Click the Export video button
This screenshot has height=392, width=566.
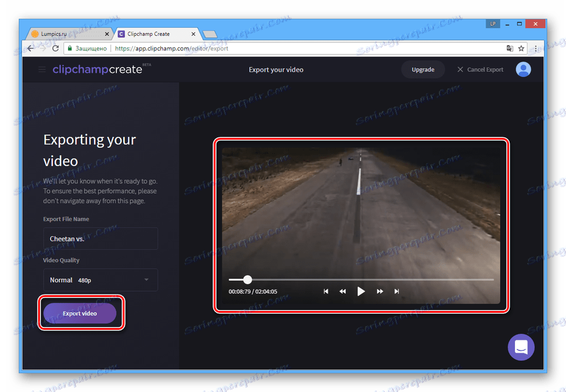coord(79,313)
